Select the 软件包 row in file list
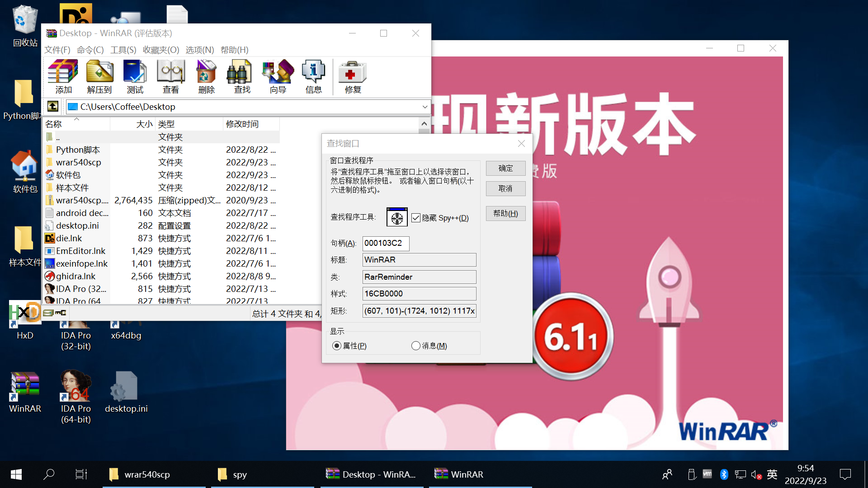Image resolution: width=868 pixels, height=488 pixels. (161, 175)
